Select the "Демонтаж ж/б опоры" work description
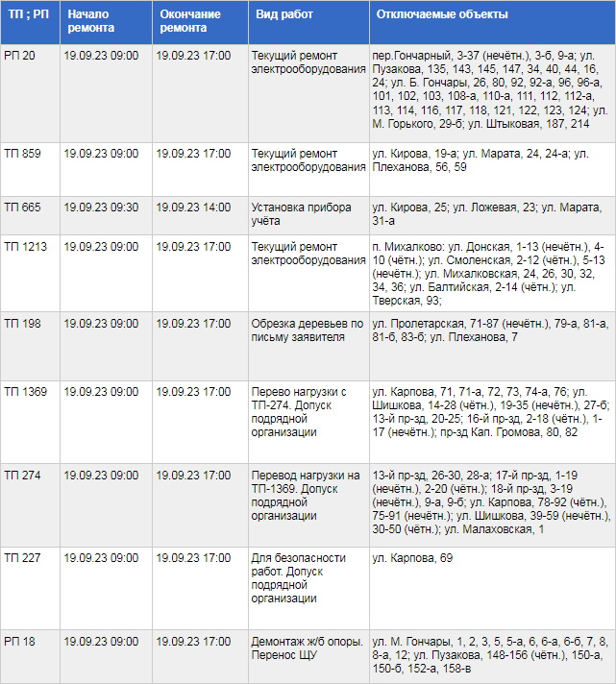 (x=307, y=641)
